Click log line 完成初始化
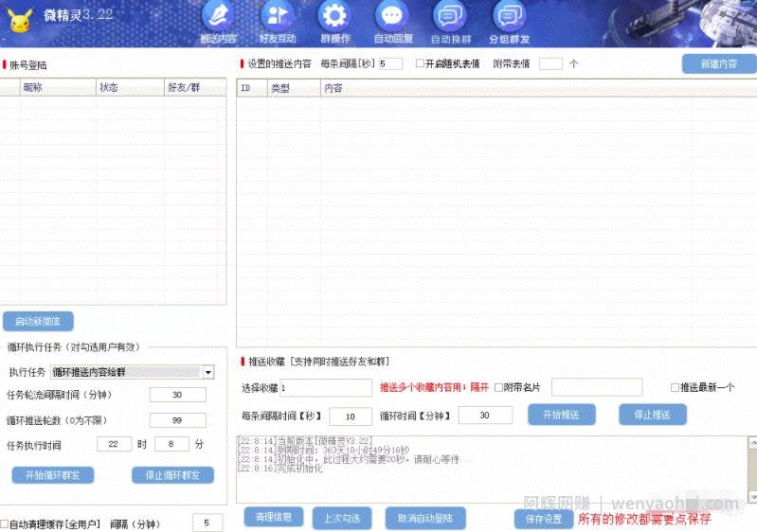 [x=280, y=469]
